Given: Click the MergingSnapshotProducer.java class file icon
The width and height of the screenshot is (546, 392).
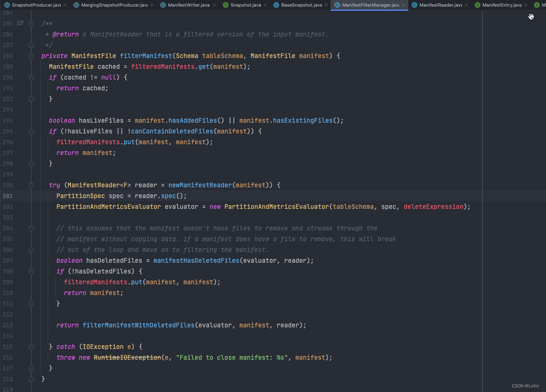Looking at the screenshot, I should 76,5.
